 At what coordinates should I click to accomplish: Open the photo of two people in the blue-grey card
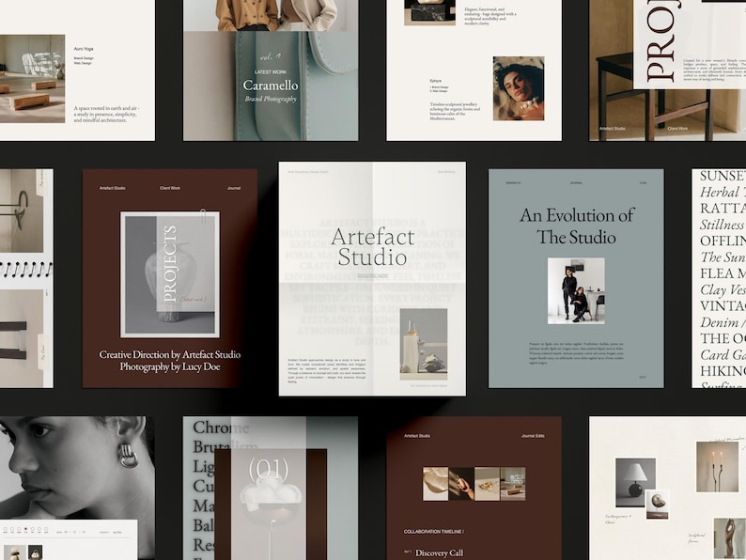pyautogui.click(x=576, y=290)
